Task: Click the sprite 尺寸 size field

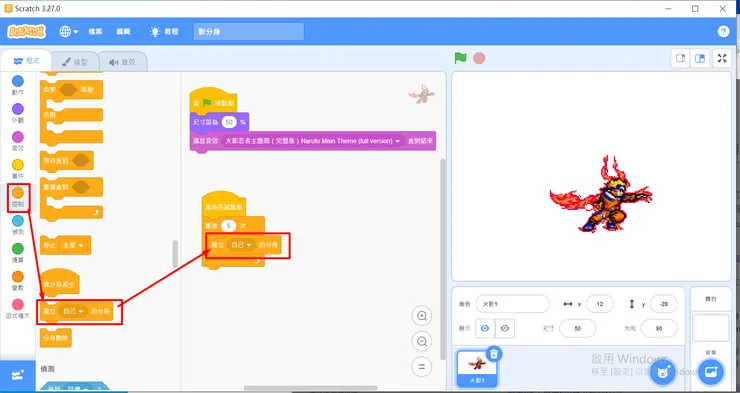Action: [x=578, y=328]
